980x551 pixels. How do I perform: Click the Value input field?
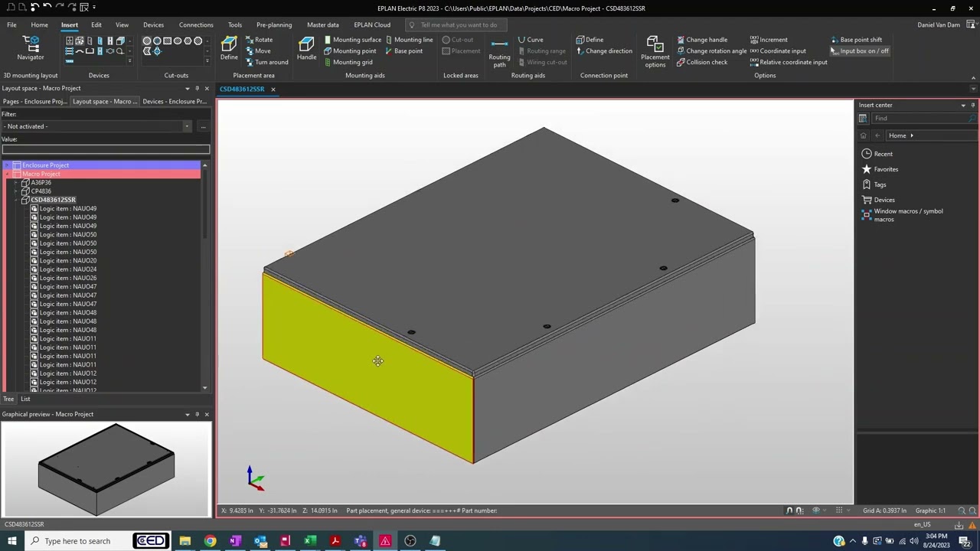pos(106,149)
